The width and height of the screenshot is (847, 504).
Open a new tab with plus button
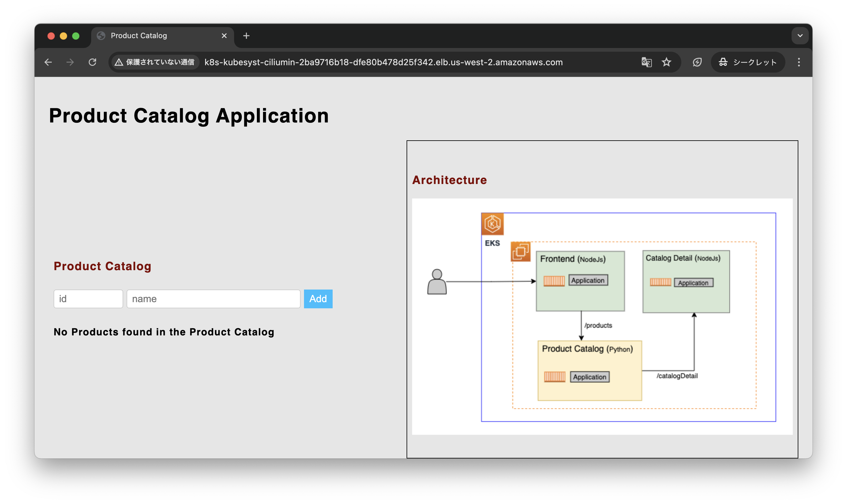click(x=246, y=36)
